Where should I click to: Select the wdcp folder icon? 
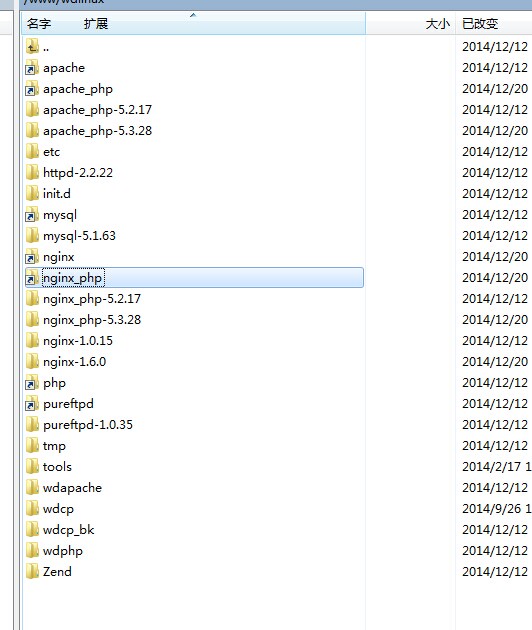tap(32, 508)
